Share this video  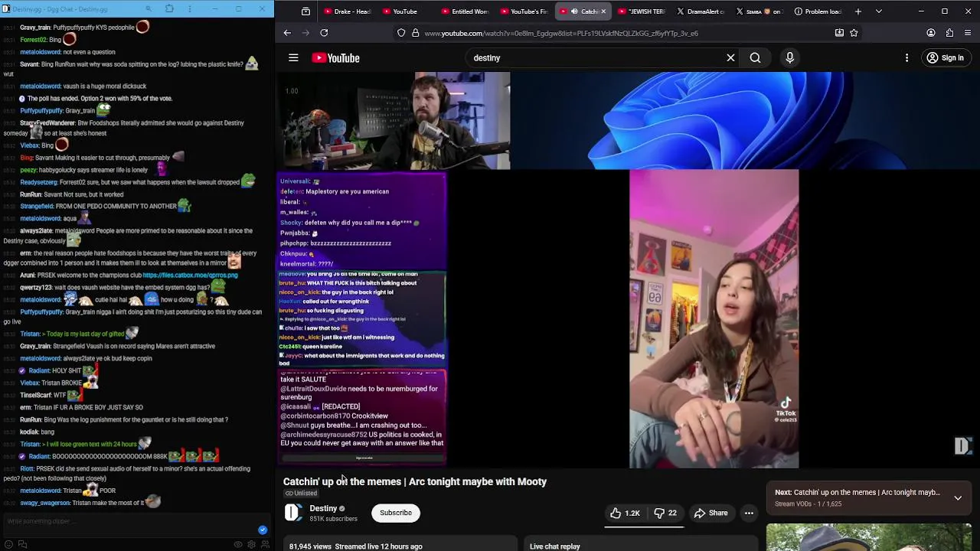pyautogui.click(x=710, y=514)
